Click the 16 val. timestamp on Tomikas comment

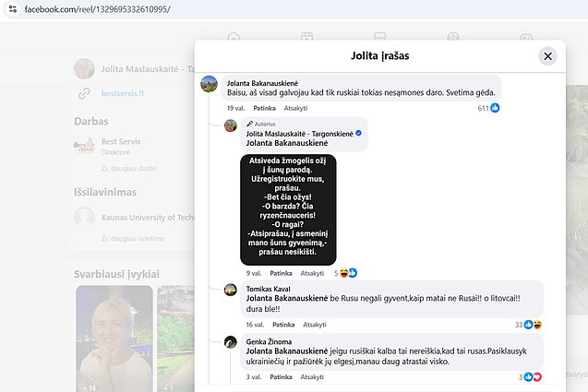click(x=255, y=325)
